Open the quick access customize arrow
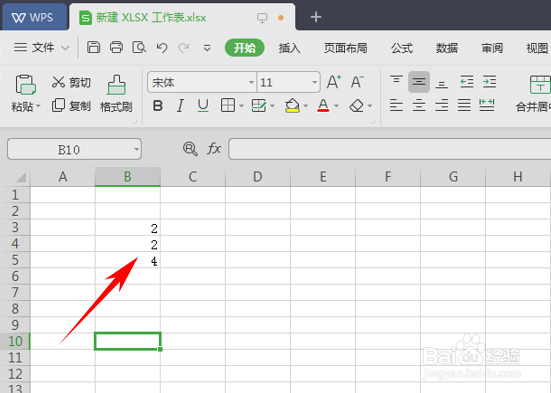Screen dimensions: 551x393 (x=207, y=47)
